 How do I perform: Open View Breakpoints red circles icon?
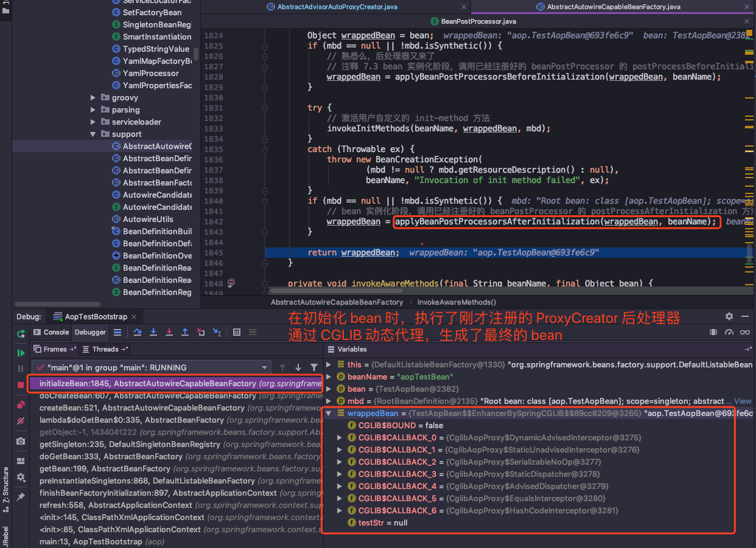point(21,405)
